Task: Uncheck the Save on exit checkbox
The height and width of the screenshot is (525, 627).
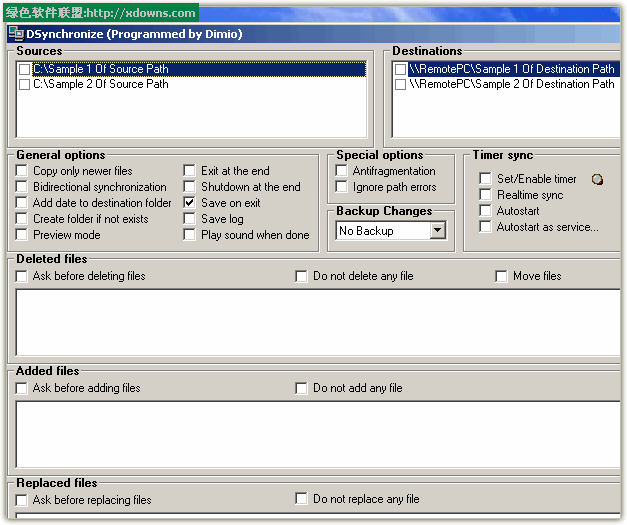Action: point(190,203)
